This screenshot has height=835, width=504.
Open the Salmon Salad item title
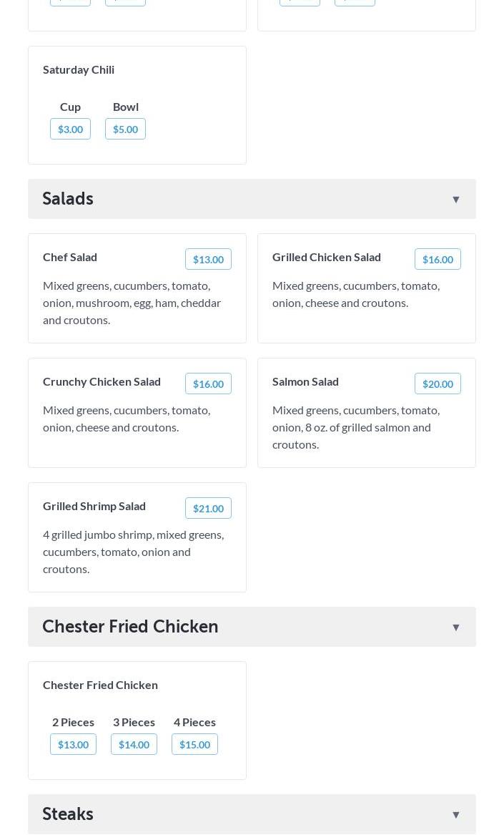tap(305, 381)
